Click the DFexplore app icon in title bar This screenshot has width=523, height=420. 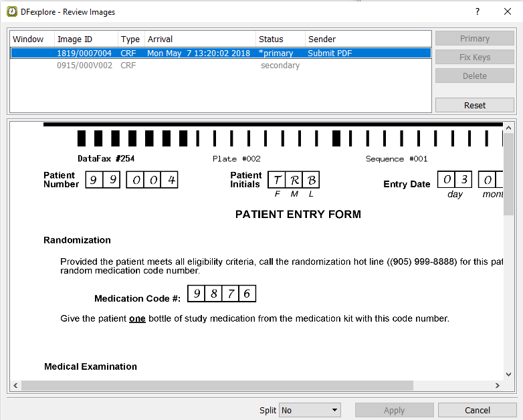click(x=11, y=11)
